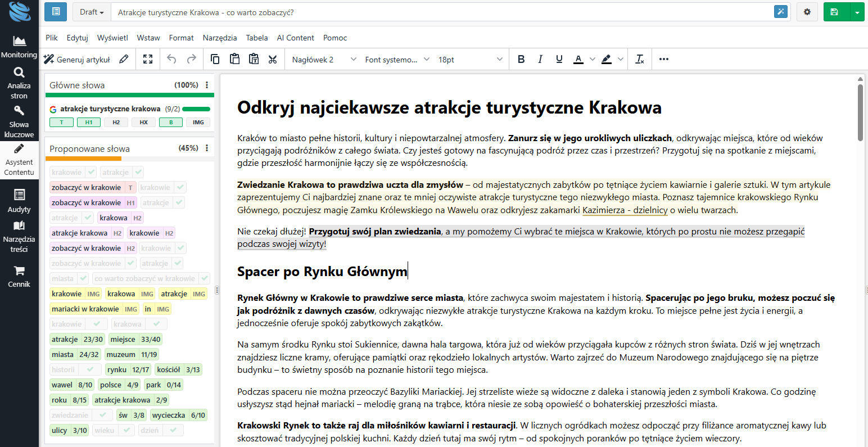This screenshot has width=868, height=447.
Task: Click the undo arrow icon
Action: [172, 59]
